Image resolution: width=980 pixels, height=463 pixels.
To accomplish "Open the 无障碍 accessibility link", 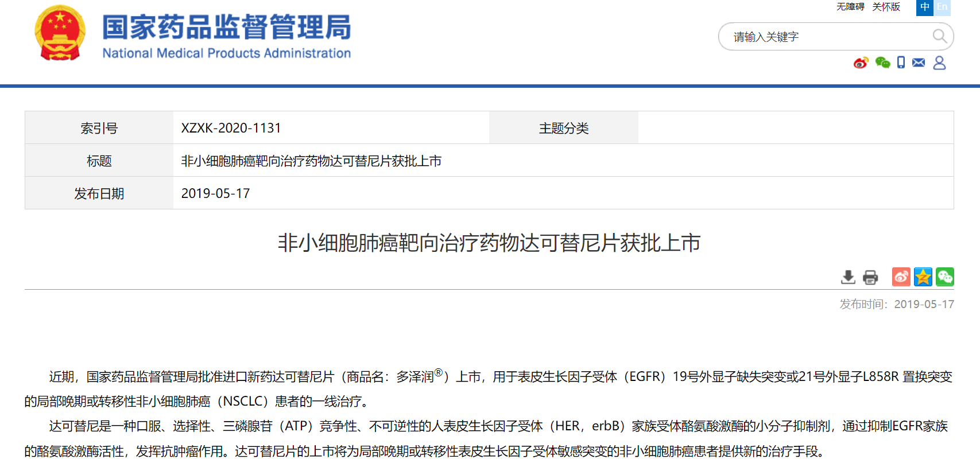I will click(x=850, y=7).
